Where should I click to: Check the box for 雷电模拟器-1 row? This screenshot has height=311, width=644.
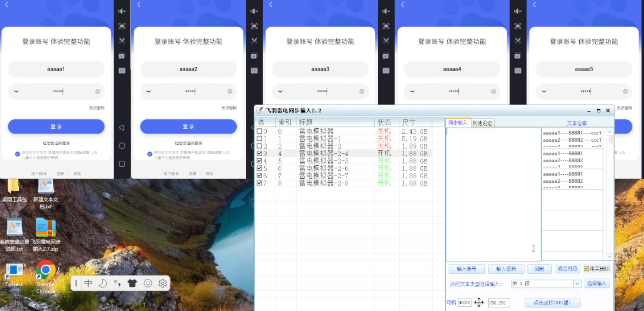(260, 139)
